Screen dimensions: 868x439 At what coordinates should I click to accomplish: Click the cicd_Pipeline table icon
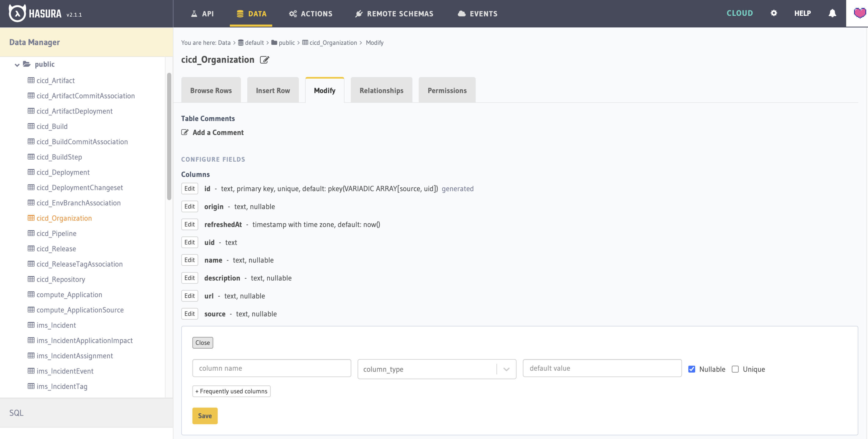pos(31,233)
